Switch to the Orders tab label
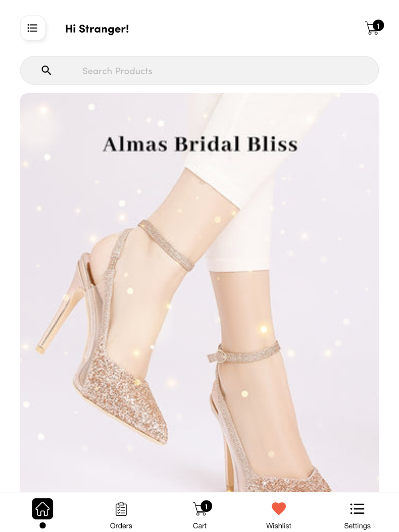The width and height of the screenshot is (399, 532). pos(121,526)
